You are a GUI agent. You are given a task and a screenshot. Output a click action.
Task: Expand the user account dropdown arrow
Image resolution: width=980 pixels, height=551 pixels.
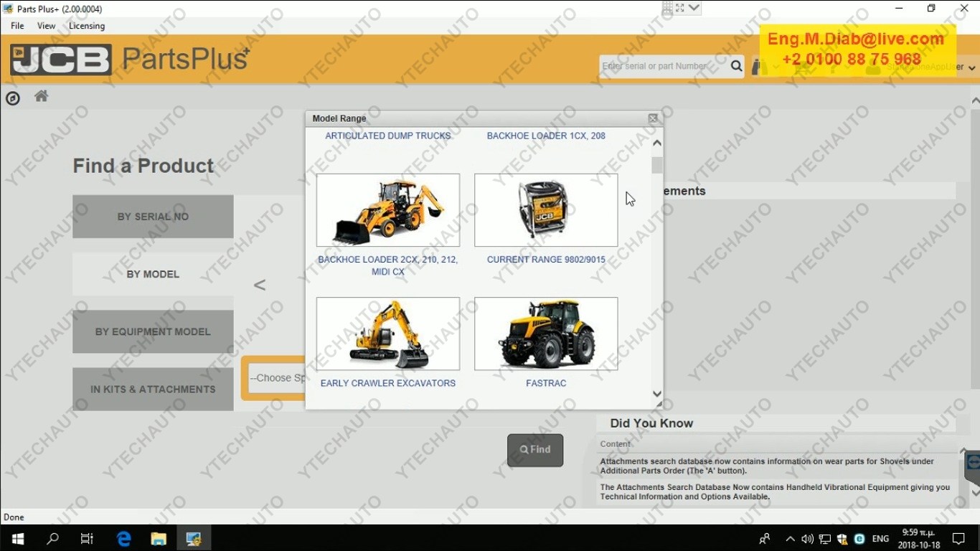[x=971, y=68]
